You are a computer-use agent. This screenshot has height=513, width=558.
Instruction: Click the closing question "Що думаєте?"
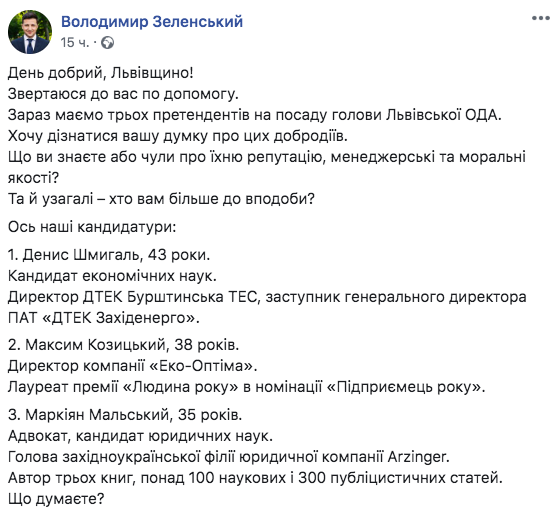pos(56,499)
